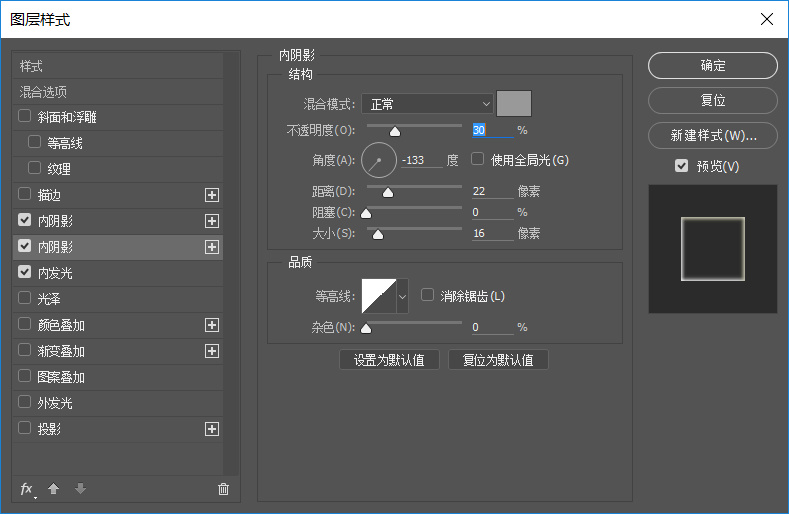This screenshot has width=789, height=514.
Task: Click the plus icon next to 描边
Action: click(212, 195)
